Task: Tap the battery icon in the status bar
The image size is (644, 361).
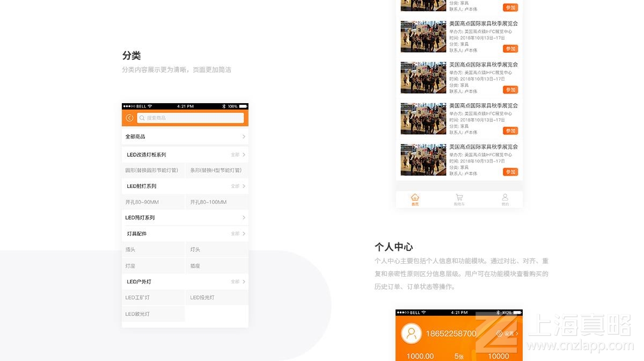Action: click(243, 106)
